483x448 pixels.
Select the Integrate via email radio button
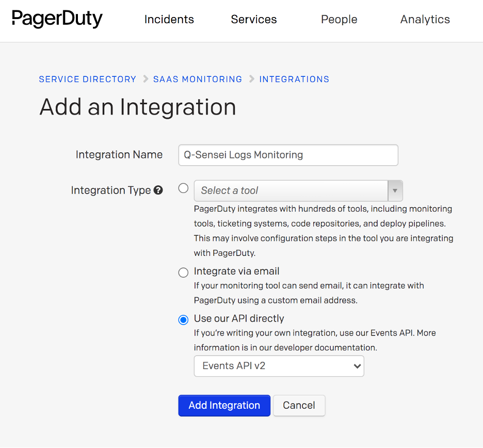(x=183, y=273)
